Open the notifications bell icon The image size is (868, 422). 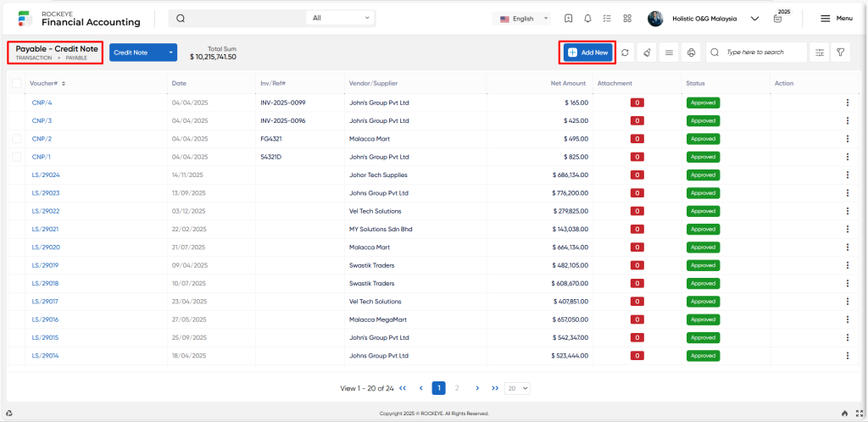(588, 19)
